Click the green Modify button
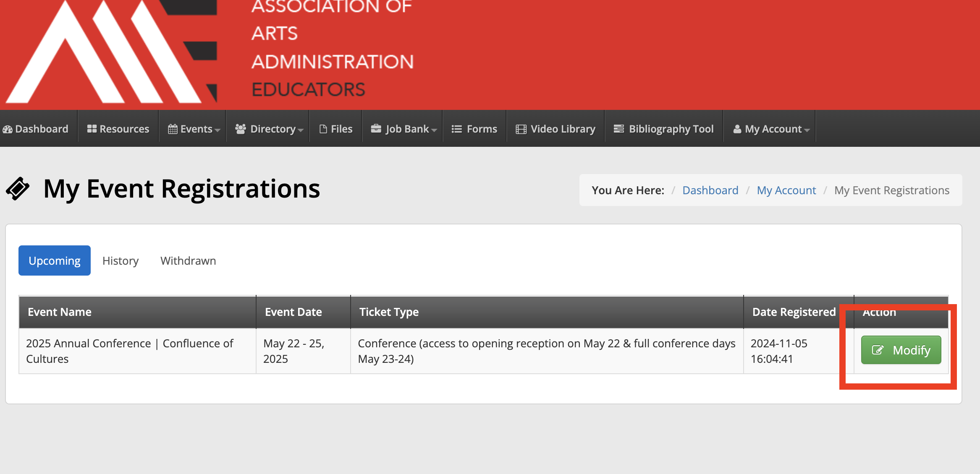This screenshot has width=980, height=474. [x=901, y=350]
